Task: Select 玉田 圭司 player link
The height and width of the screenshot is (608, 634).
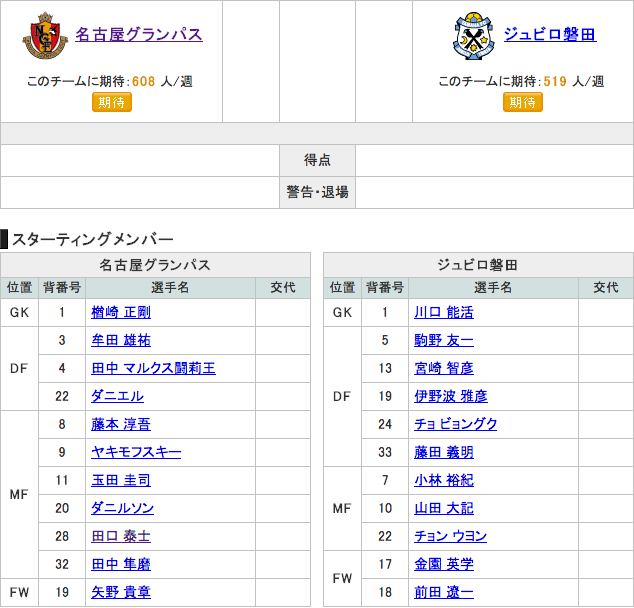Action: tap(121, 480)
